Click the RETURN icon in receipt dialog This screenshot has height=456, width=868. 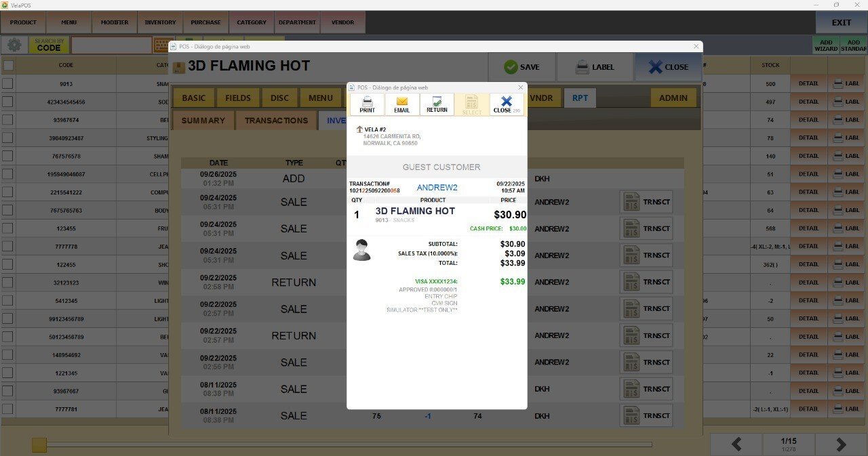[x=437, y=104]
